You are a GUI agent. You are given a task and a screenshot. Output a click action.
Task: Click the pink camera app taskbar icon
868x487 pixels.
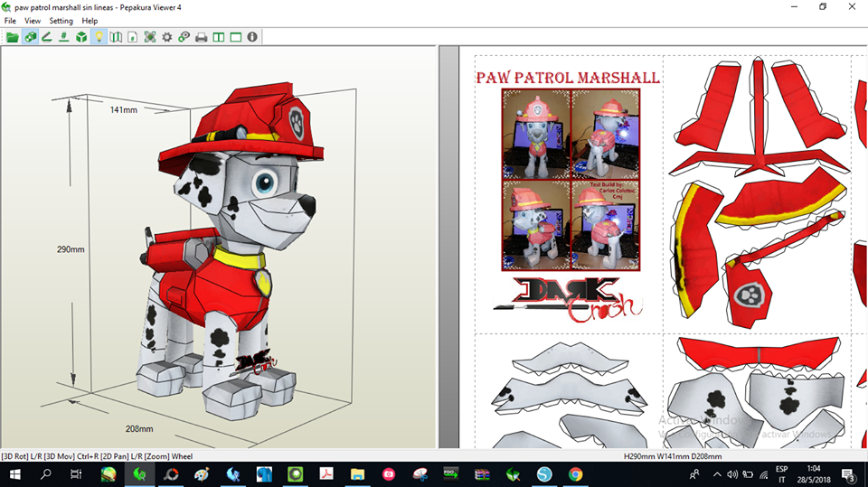pos(389,474)
